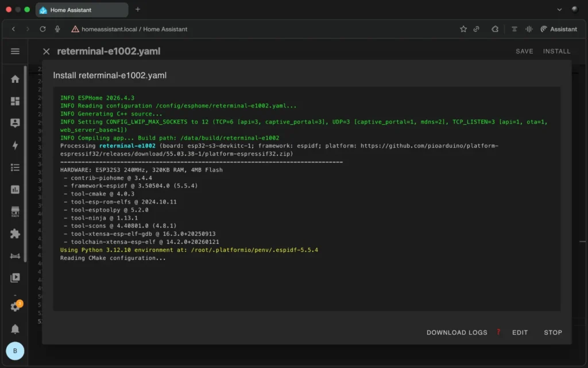Expand the tab list chevron dropdown
Viewport: 588px width, 368px height.
pyautogui.click(x=559, y=9)
